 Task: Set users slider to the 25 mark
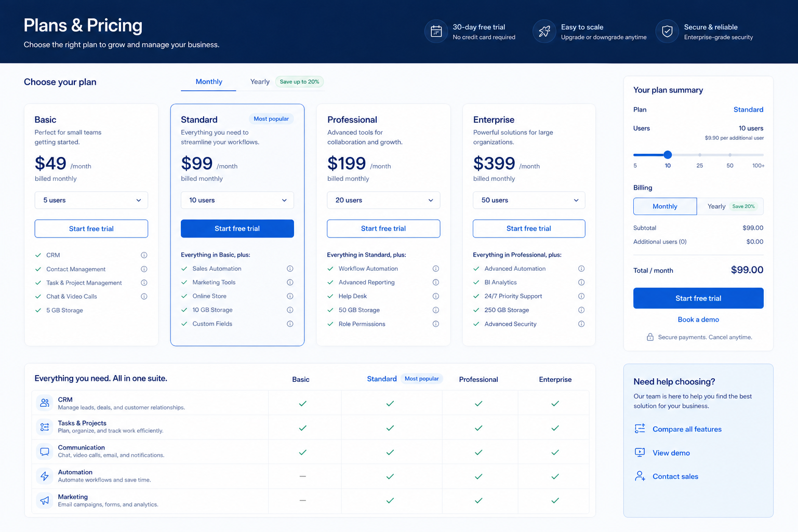point(700,155)
